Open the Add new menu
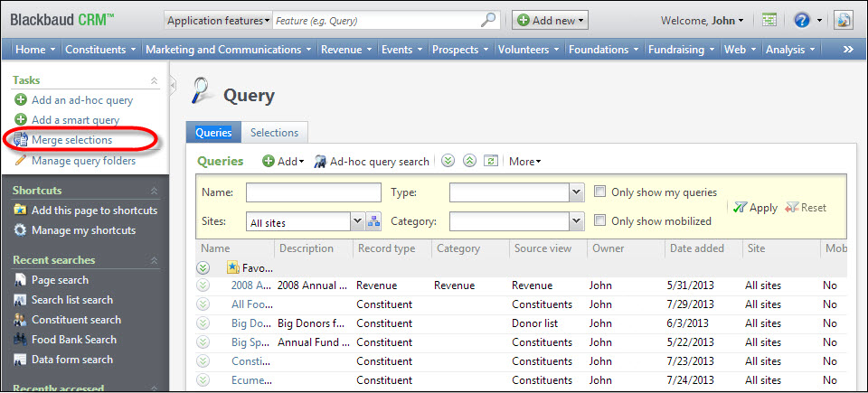This screenshot has height=393, width=868. [550, 21]
